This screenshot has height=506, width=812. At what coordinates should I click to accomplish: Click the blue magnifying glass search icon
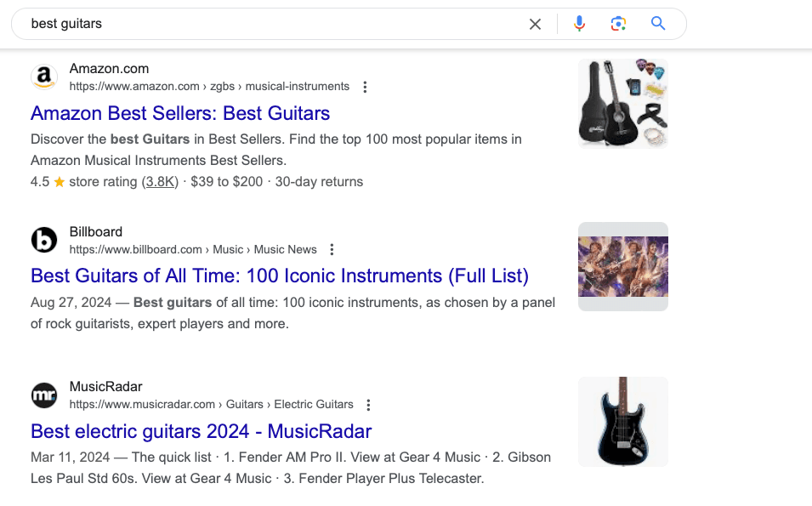pos(657,24)
